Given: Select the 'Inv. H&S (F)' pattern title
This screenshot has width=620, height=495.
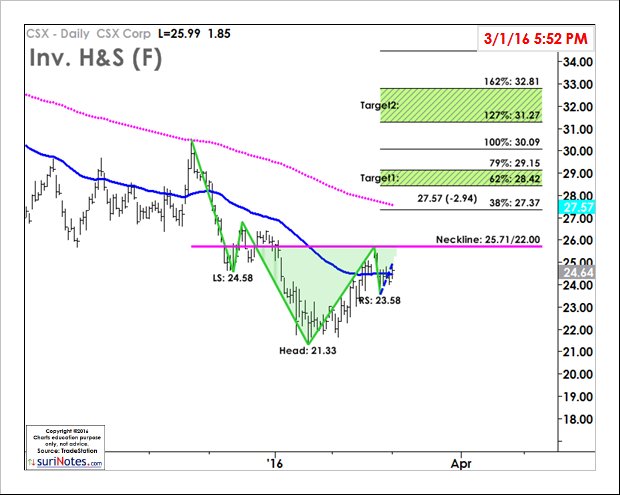Looking at the screenshot, I should [x=96, y=57].
